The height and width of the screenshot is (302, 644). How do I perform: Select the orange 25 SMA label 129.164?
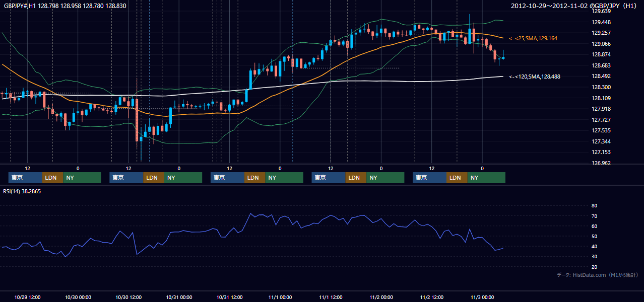click(533, 38)
